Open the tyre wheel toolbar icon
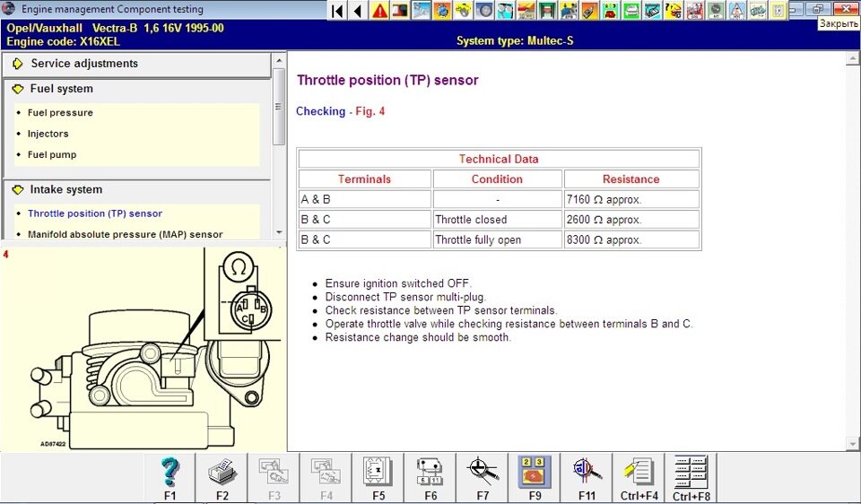Image resolution: width=861 pixels, height=504 pixels. (485, 11)
